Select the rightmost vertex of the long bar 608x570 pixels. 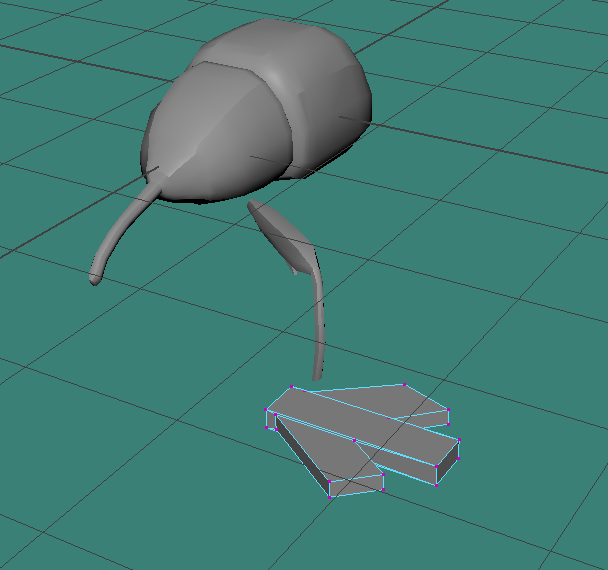pyautogui.click(x=460, y=440)
